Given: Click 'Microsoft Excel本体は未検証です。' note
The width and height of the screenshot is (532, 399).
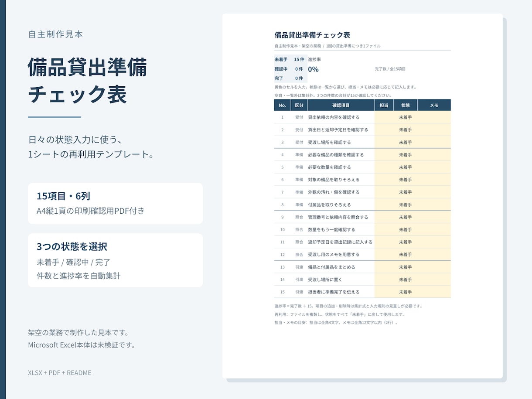Looking at the screenshot, I should (x=82, y=345).
